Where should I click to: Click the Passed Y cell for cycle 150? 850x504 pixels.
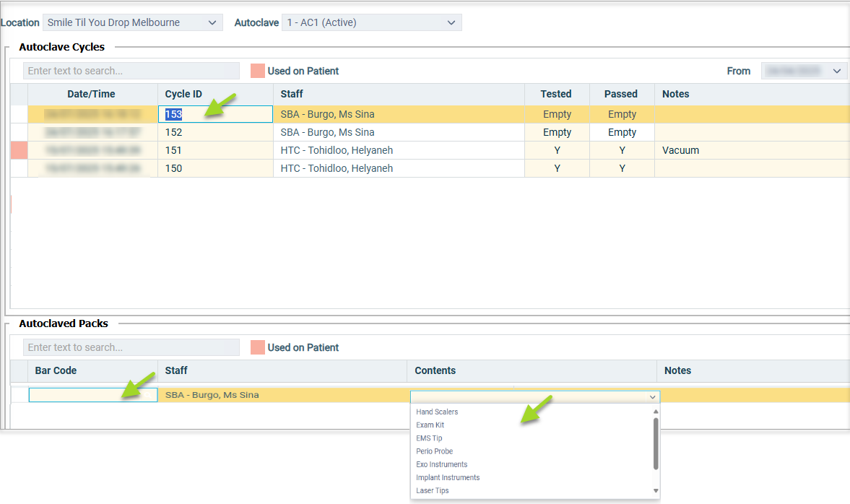tap(623, 168)
